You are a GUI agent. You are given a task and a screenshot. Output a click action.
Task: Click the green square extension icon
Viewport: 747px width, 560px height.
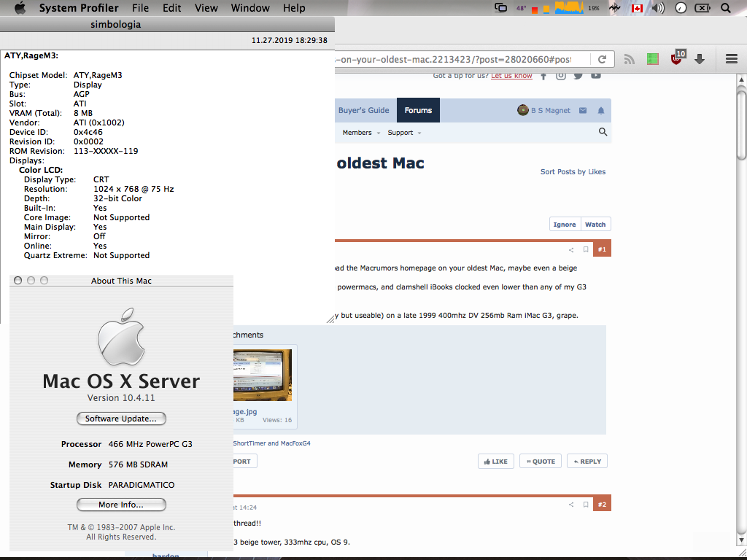(653, 59)
